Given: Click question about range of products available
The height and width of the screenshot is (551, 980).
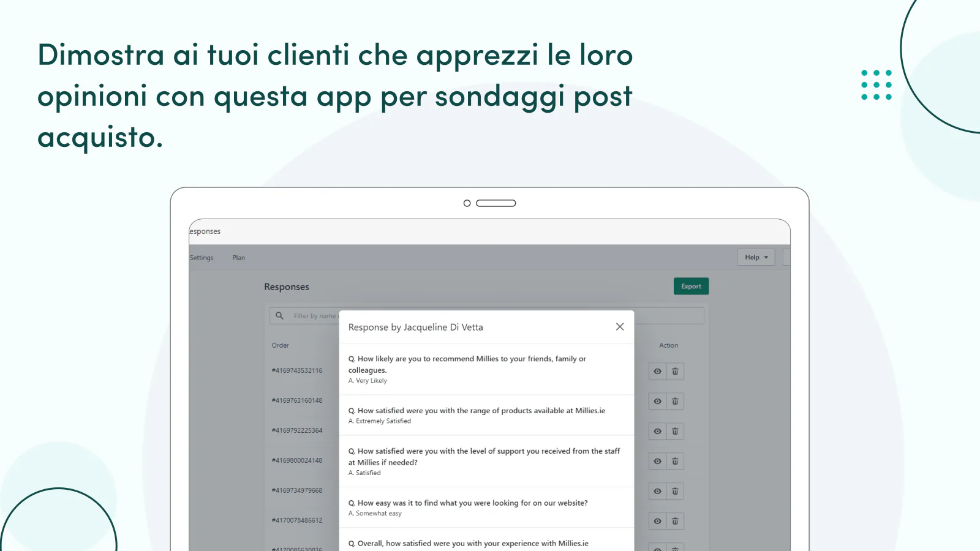Looking at the screenshot, I should (477, 411).
